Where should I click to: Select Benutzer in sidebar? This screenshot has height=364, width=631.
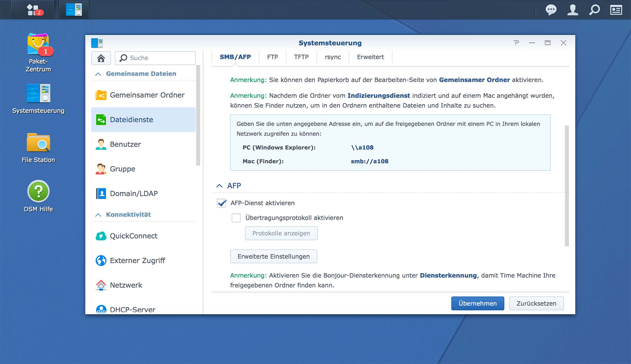click(x=143, y=144)
